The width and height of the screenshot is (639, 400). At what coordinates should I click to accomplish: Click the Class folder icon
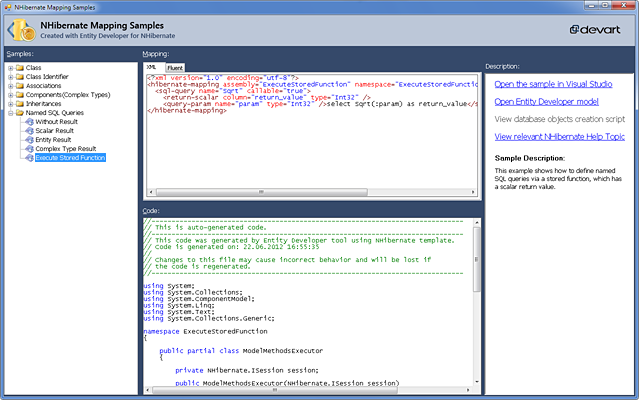tap(20, 68)
